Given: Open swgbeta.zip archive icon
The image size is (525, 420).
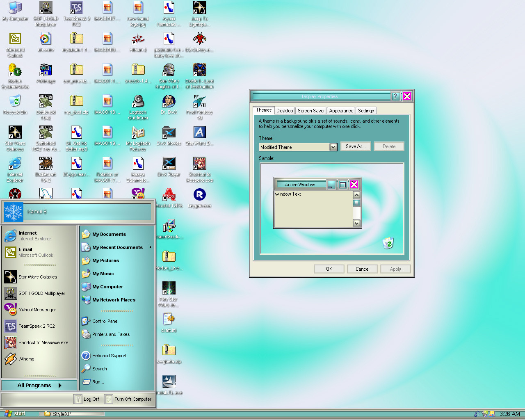Looking at the screenshot, I should tap(169, 354).
